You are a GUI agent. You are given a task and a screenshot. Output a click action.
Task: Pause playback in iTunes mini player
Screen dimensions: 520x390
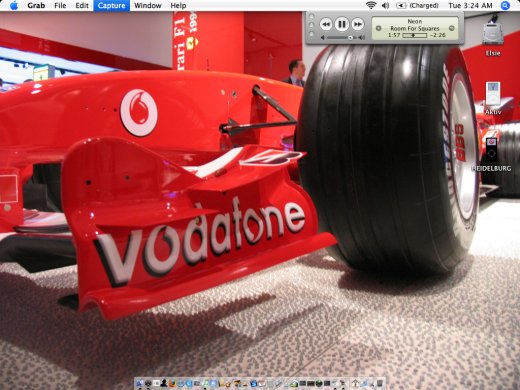pyautogui.click(x=342, y=24)
